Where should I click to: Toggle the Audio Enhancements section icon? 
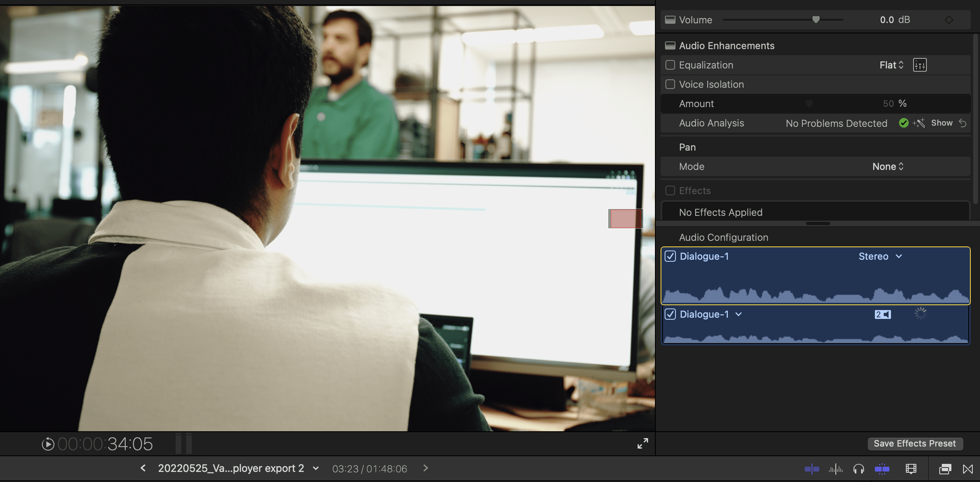click(670, 46)
